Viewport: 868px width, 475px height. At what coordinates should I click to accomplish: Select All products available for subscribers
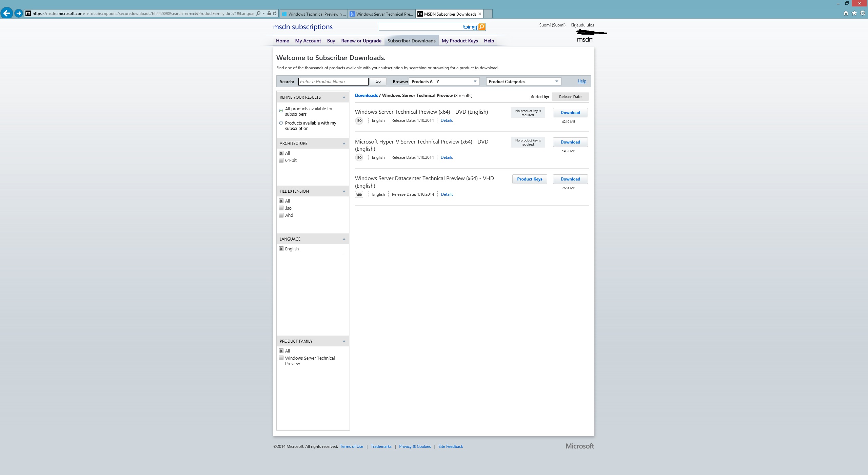[281, 111]
